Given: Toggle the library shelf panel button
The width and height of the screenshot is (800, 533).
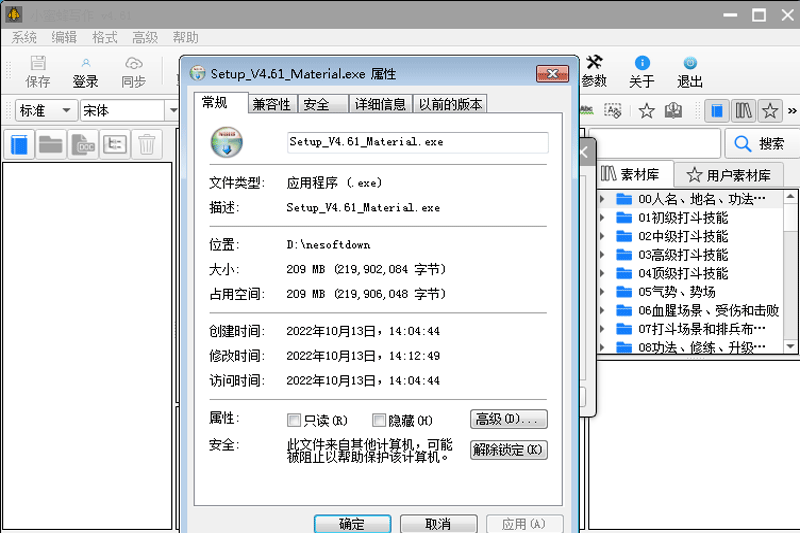Looking at the screenshot, I should (x=743, y=111).
